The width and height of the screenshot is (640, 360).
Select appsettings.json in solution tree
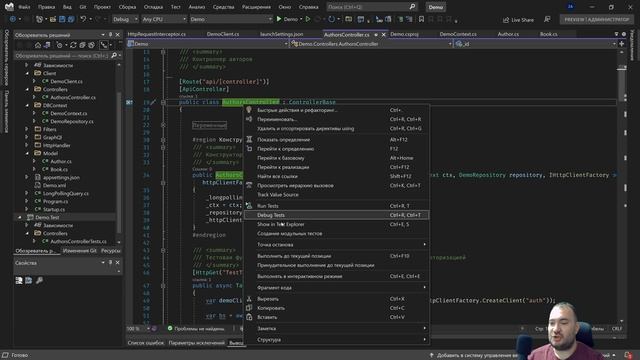tap(61, 177)
